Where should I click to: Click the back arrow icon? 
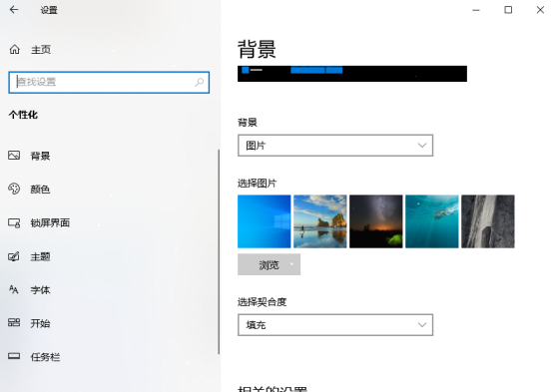click(14, 10)
